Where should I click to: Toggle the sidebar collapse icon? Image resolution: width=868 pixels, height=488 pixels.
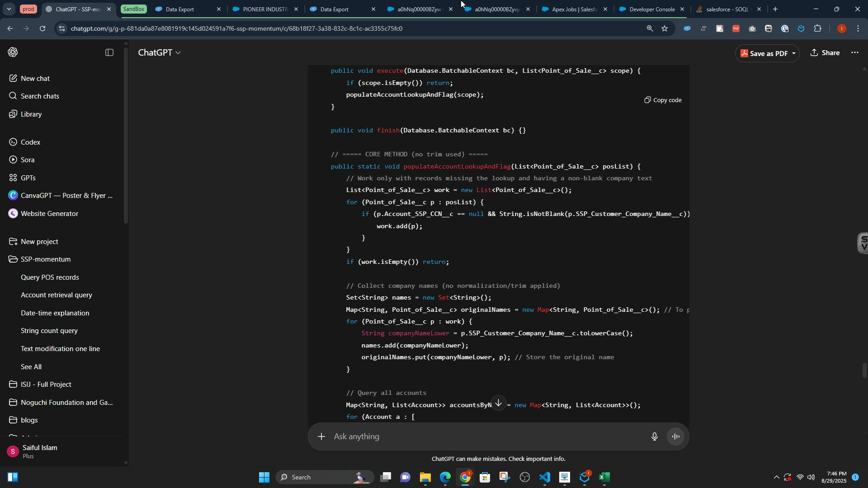click(x=109, y=53)
